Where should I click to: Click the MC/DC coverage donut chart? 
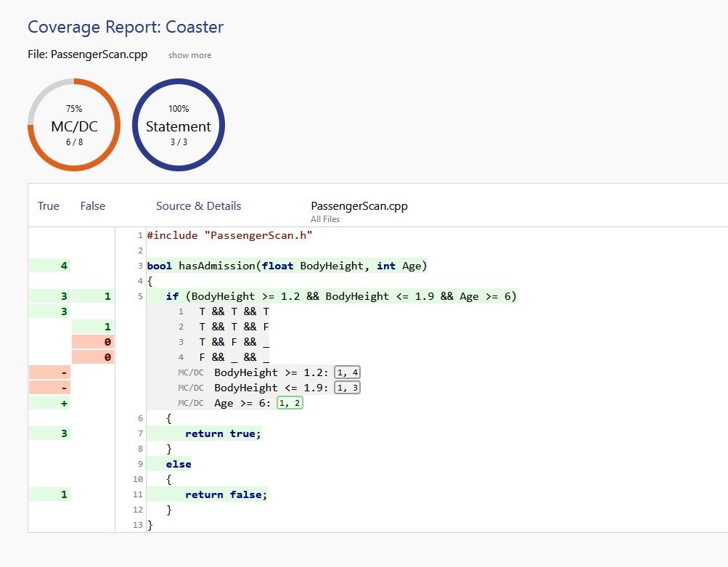pos(73,124)
